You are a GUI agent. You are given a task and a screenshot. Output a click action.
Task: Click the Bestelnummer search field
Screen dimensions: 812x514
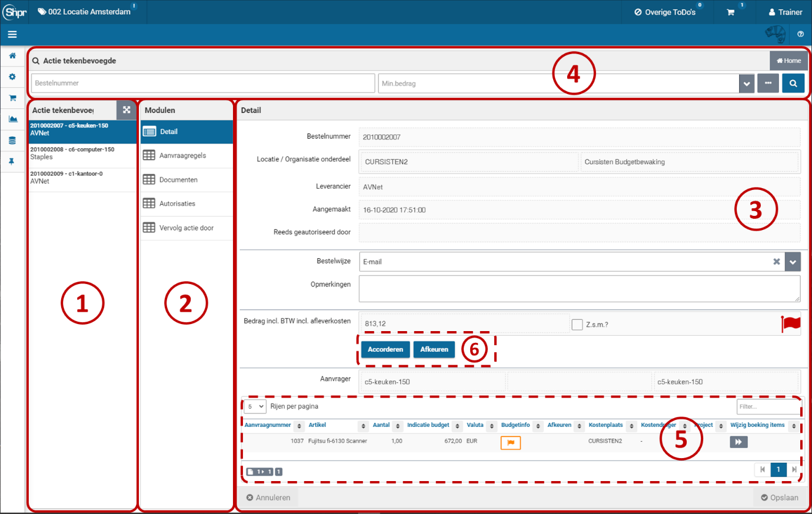[203, 84]
